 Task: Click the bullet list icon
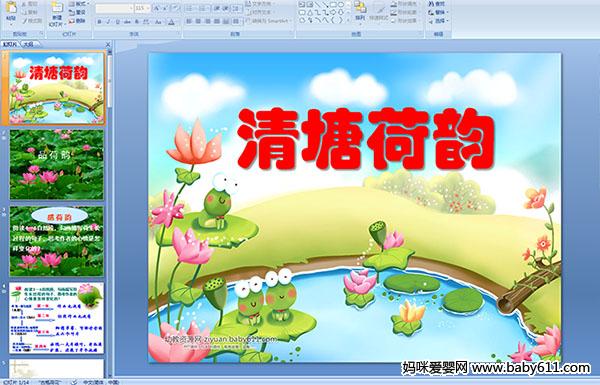tap(189, 8)
